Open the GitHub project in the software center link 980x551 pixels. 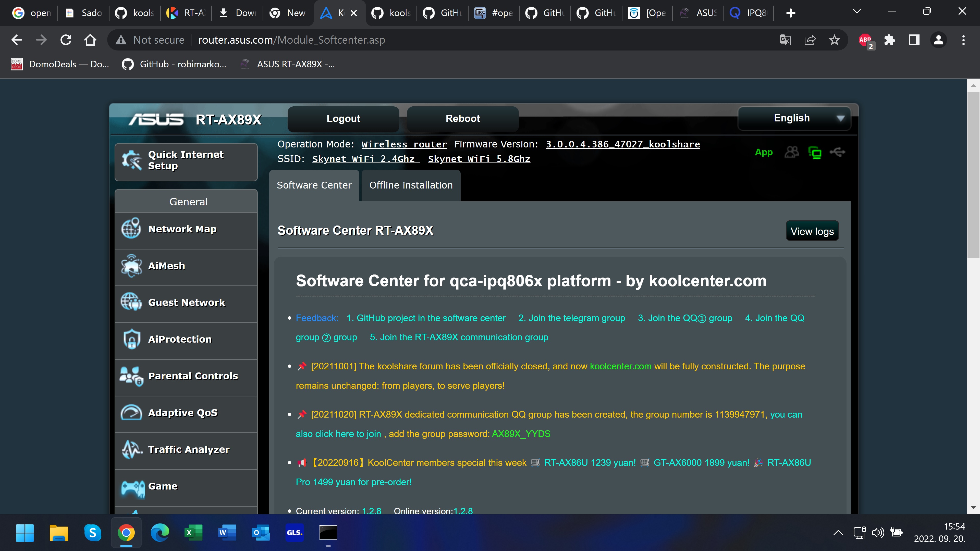point(426,318)
